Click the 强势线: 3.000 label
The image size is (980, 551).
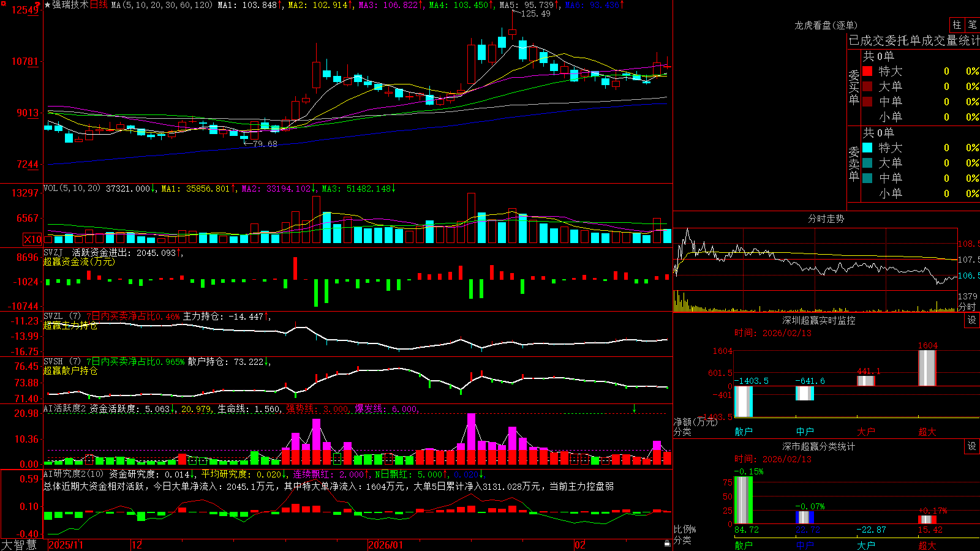317,409
